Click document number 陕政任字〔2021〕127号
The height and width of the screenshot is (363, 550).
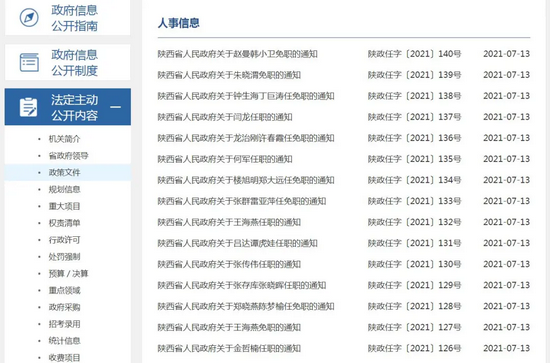[414, 328]
